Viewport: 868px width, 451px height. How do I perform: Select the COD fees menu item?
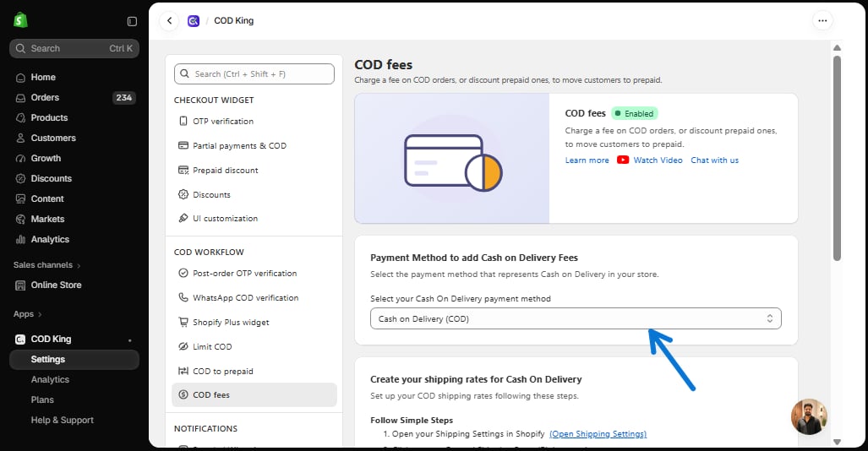tap(254, 395)
